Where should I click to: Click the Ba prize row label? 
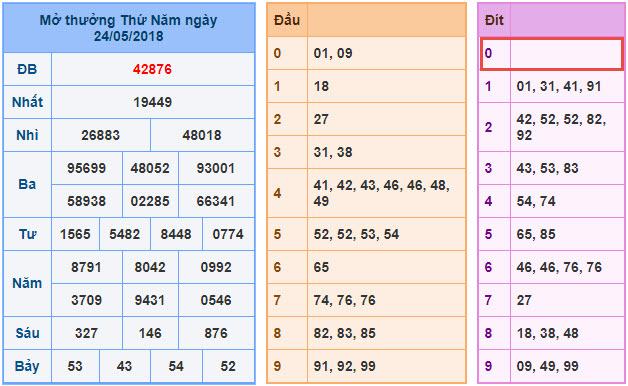pos(27,184)
